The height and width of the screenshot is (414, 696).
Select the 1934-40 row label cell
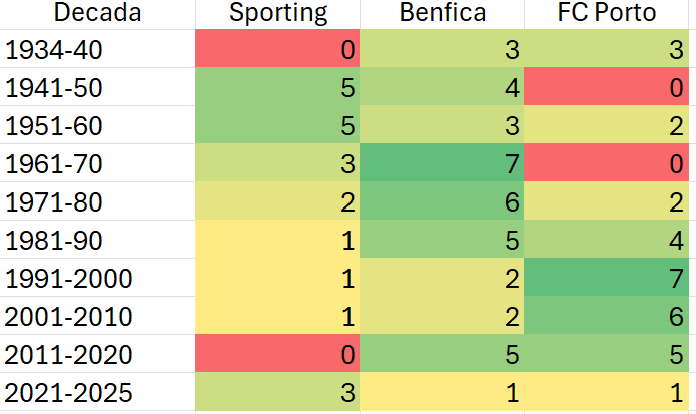click(x=97, y=50)
